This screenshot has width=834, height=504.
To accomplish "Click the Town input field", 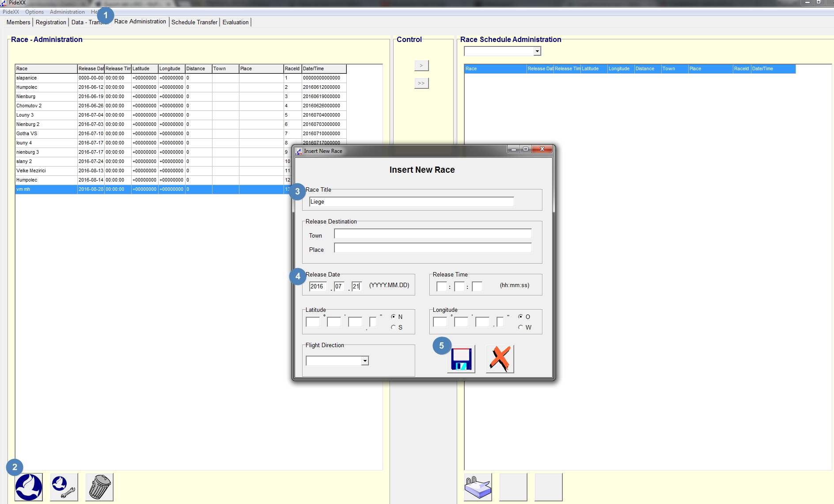I will pyautogui.click(x=432, y=234).
